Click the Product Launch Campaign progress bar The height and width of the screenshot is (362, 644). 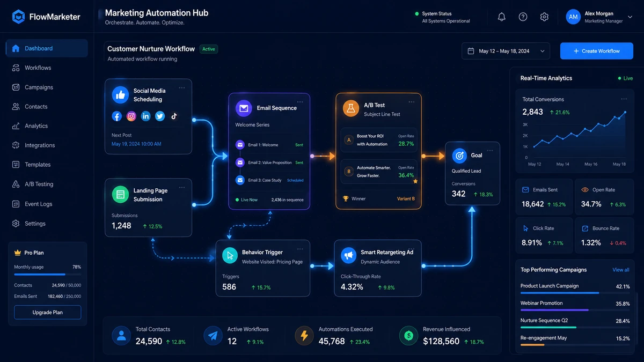[575, 293]
